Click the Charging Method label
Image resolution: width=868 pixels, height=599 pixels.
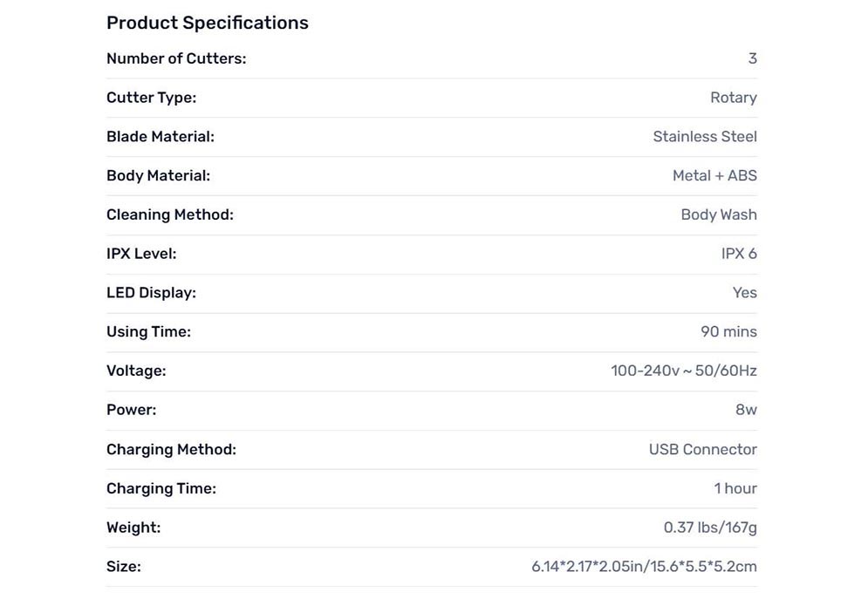[x=171, y=450]
